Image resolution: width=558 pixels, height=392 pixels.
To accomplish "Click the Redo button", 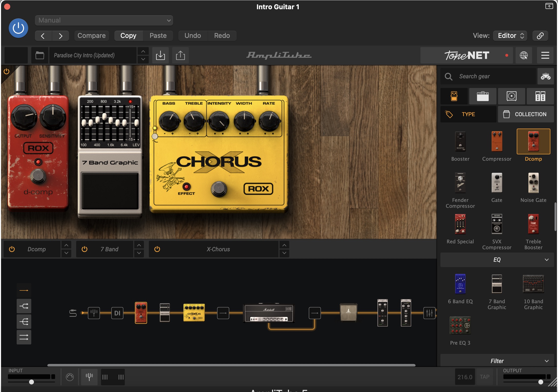I will [x=222, y=36].
